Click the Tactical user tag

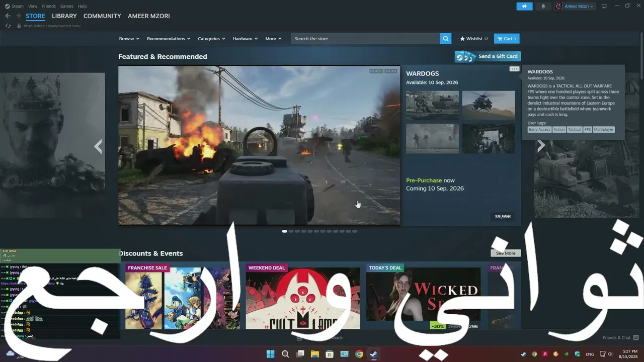[574, 130]
